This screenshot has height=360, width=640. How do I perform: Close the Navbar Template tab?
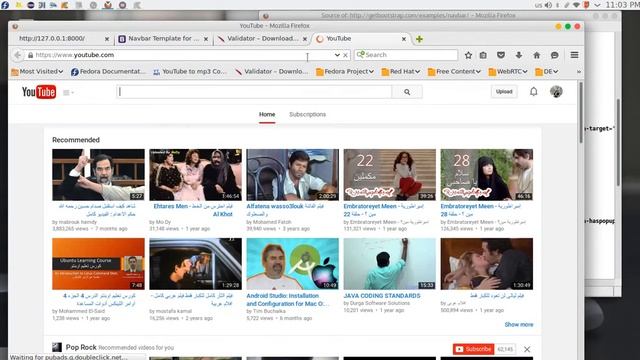(x=206, y=39)
